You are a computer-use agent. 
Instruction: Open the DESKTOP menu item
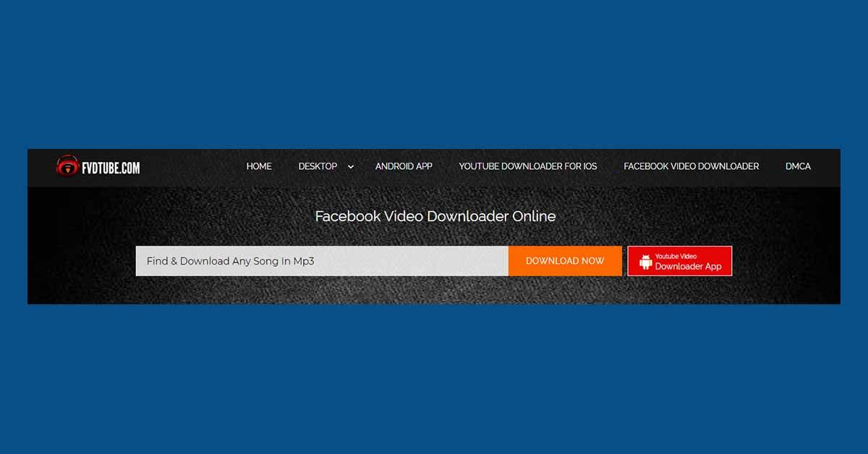click(x=318, y=166)
